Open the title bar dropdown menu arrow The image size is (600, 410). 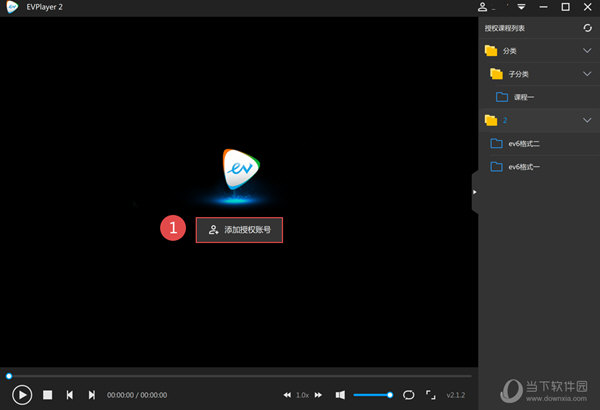pos(521,7)
